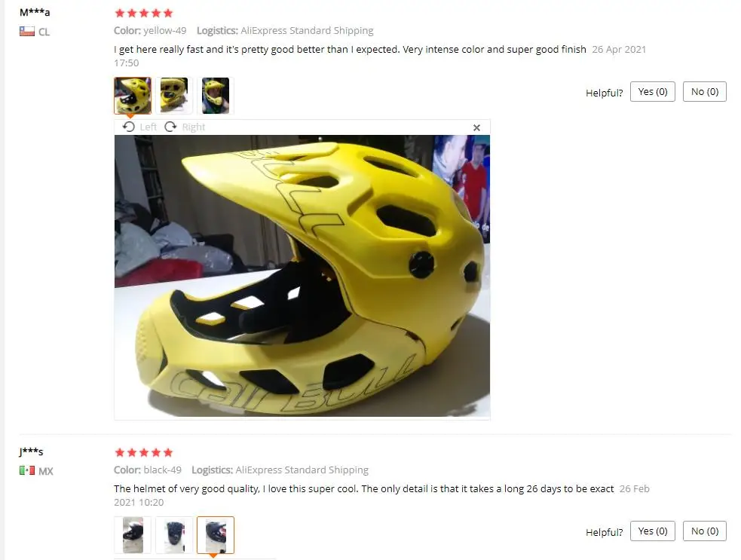
Task: Open second black helmet thumbnail
Action: [174, 535]
